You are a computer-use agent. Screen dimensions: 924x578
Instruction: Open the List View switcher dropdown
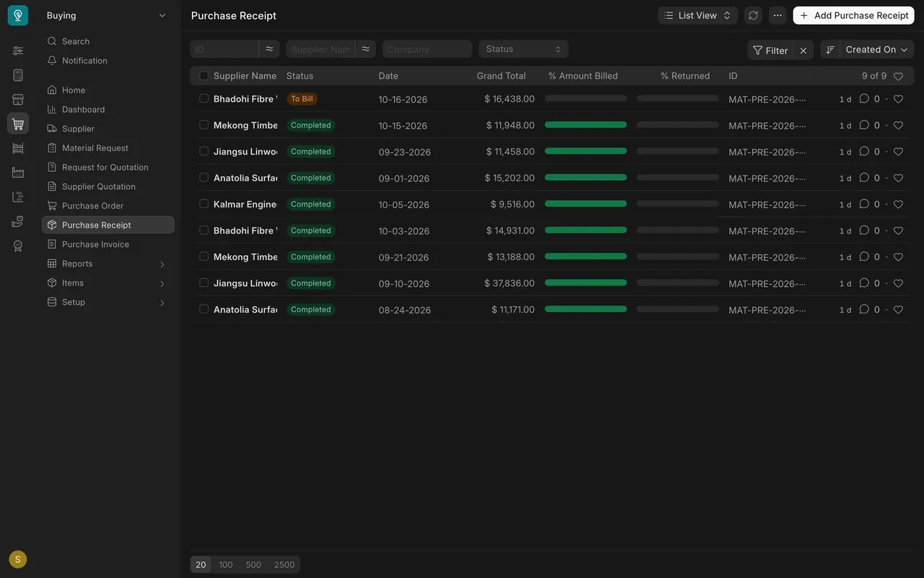[x=697, y=15]
